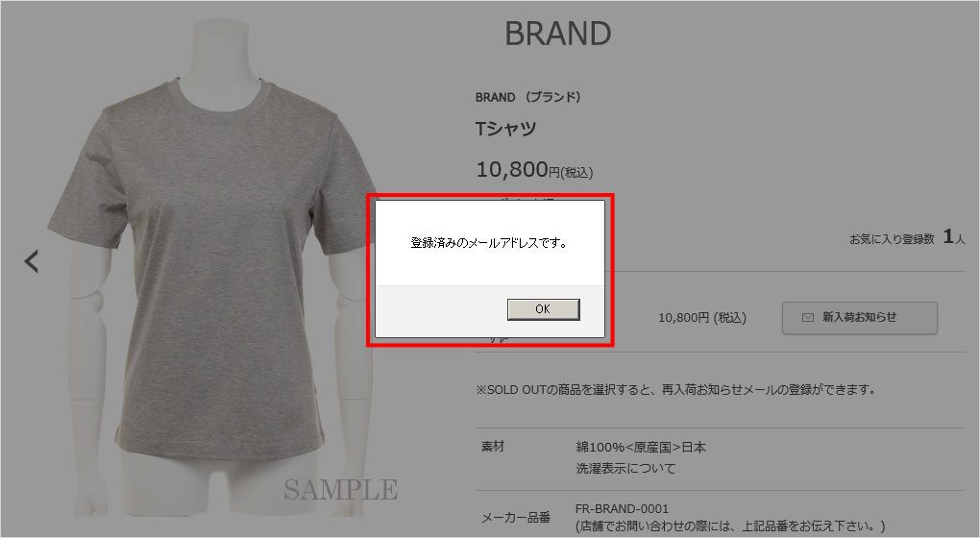Viewport: 980px width, 538px height.
Task: Click the gray T-shirt product photo
Action: (212, 269)
